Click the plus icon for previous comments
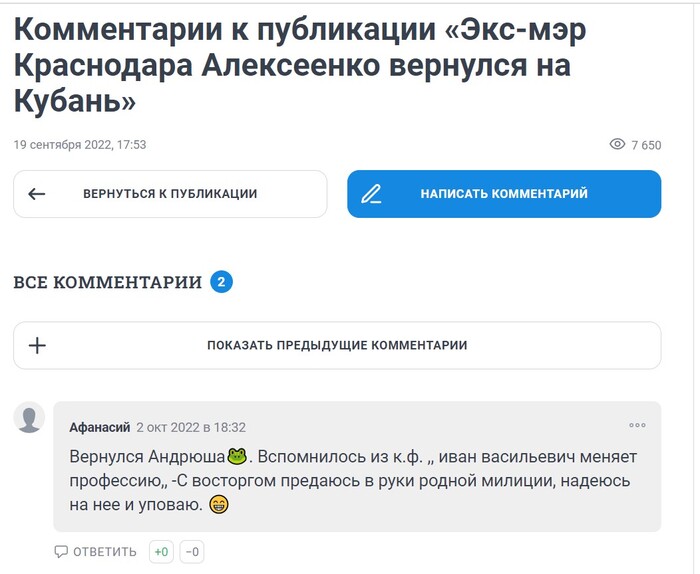Image resolution: width=700 pixels, height=574 pixels. click(38, 345)
